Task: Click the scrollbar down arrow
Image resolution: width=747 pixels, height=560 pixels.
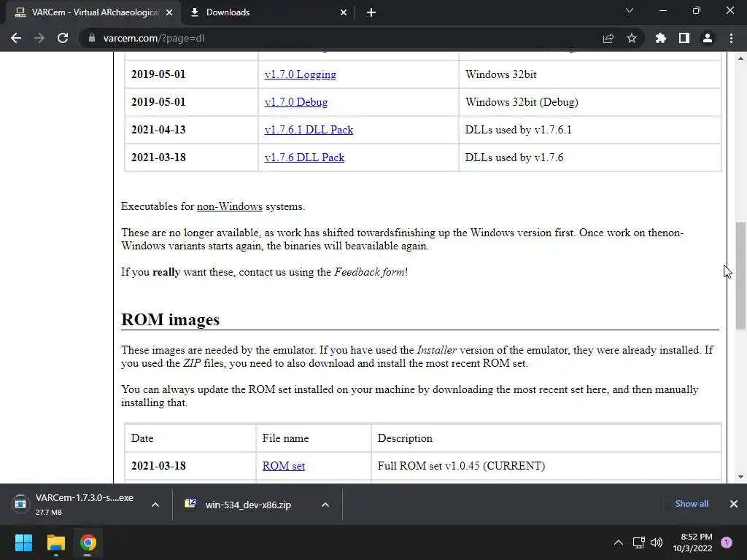Action: [x=740, y=477]
